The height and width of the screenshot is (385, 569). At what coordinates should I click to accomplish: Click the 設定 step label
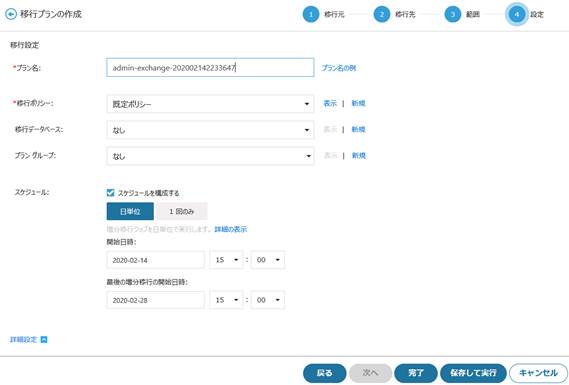coord(537,15)
